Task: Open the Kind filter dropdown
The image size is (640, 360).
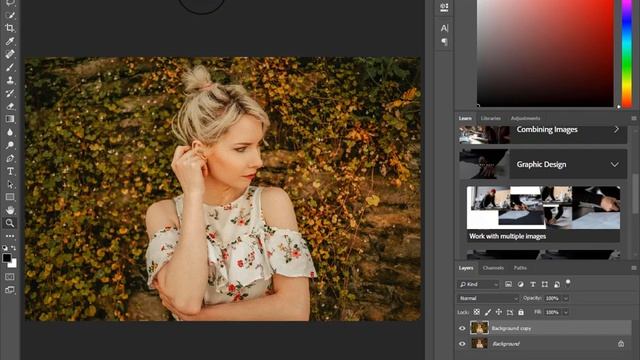Action: (x=478, y=284)
